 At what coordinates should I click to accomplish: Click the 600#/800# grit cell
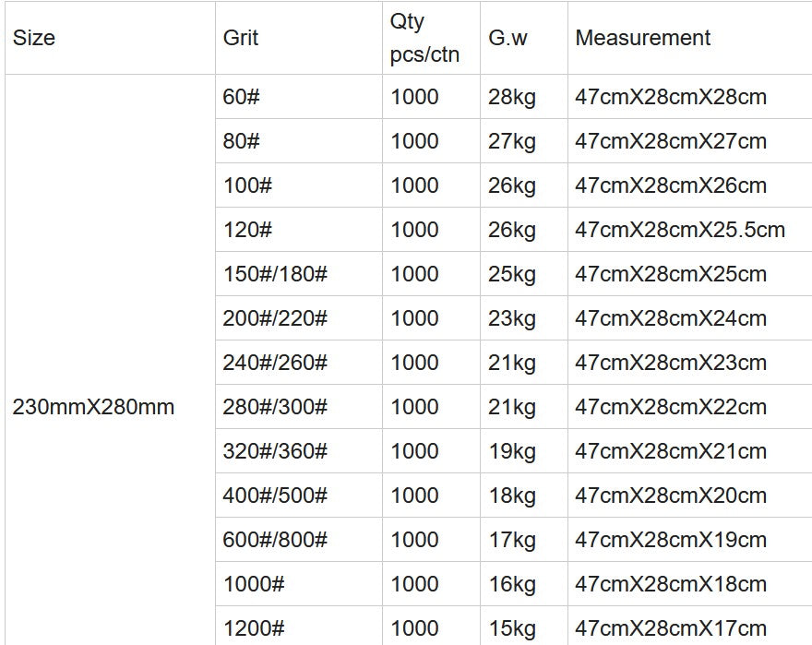[275, 540]
